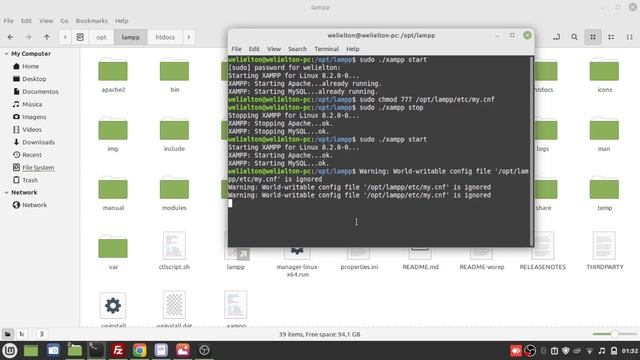This screenshot has height=360, width=640.
Task: Click inside the terminal output area
Action: coord(379,151)
